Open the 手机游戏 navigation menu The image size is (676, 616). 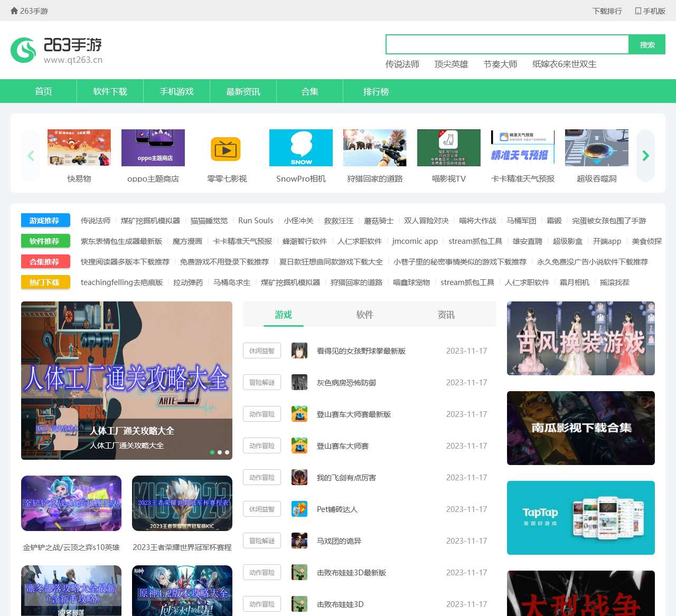point(176,91)
